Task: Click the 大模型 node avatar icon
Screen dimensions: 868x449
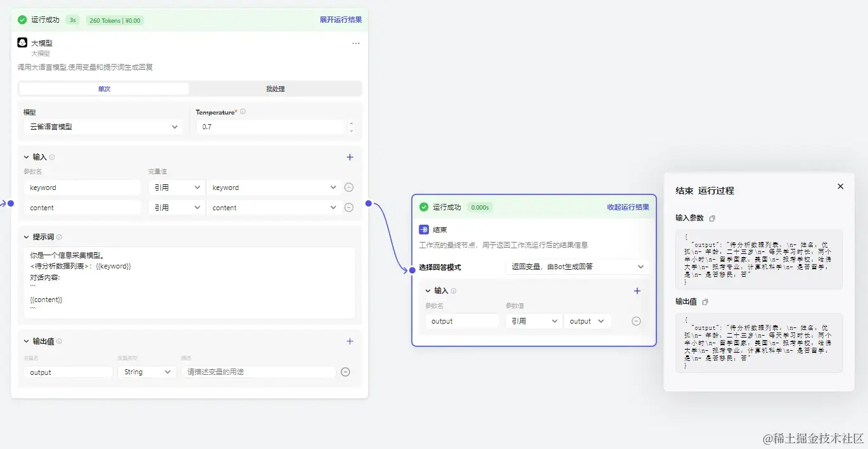Action: (22, 43)
